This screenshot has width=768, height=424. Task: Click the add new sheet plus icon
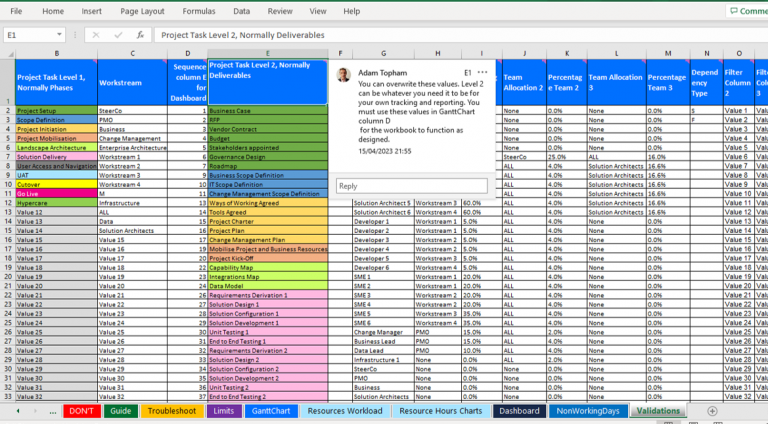(x=712, y=411)
